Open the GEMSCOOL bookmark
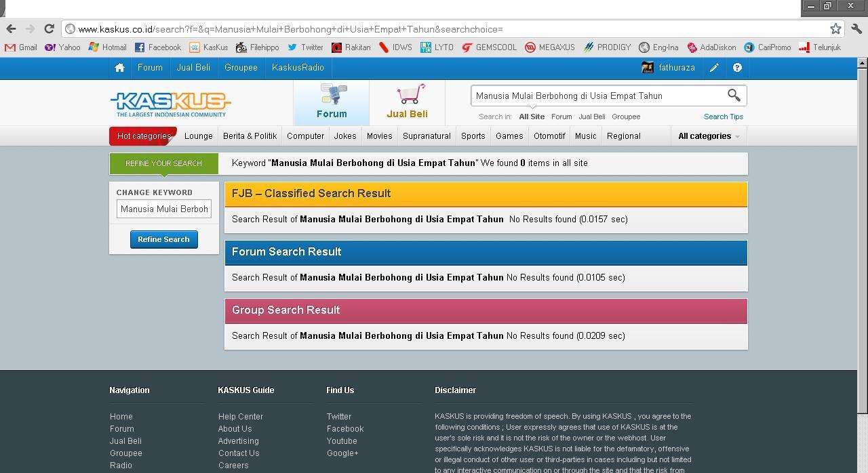Screen dimensions: 868x473 (490, 47)
